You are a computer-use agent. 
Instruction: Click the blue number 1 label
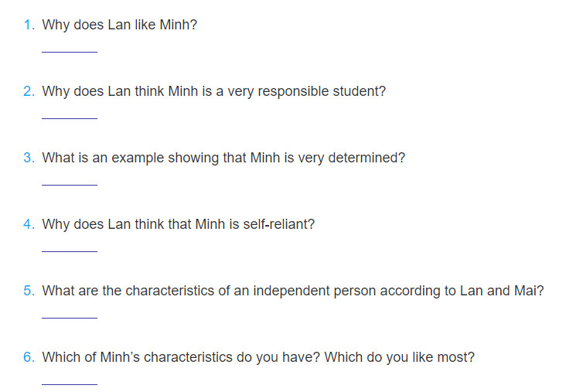pyautogui.click(x=29, y=25)
